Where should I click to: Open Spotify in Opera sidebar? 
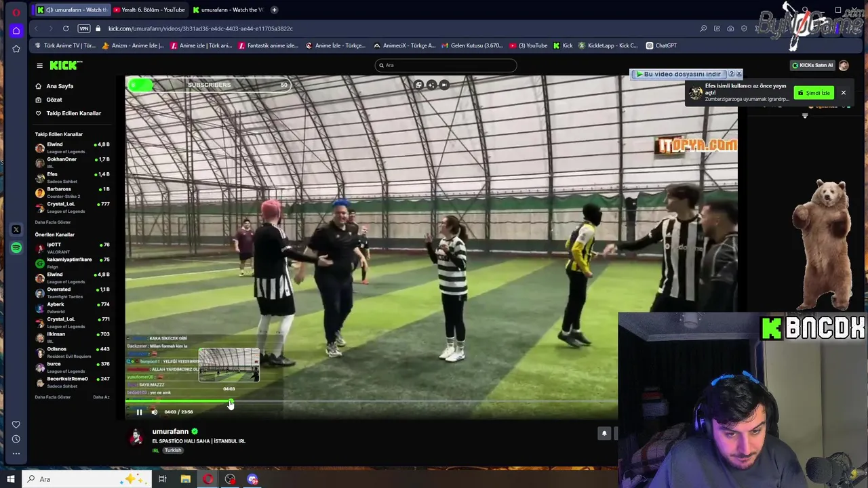(x=16, y=248)
